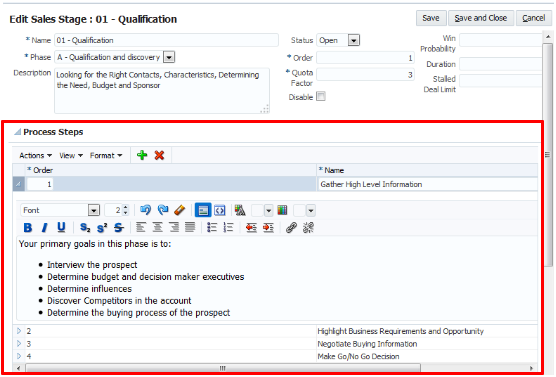
Task: Click the Save button
Action: 431,18
